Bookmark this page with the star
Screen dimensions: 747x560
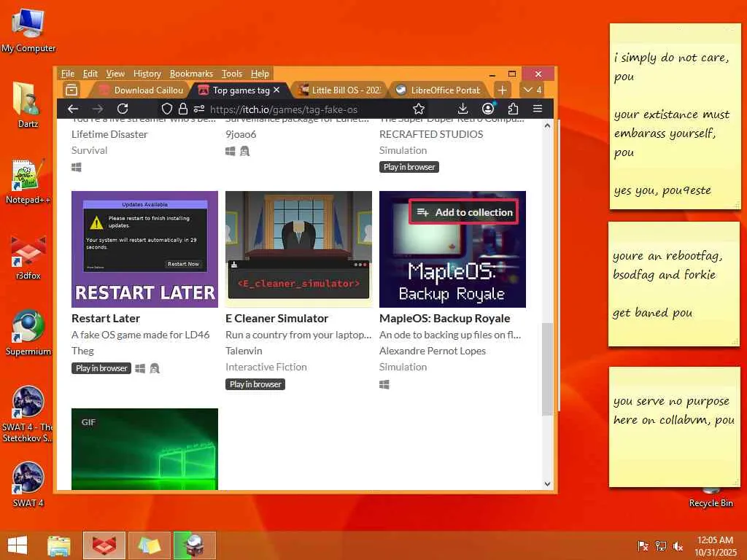click(x=419, y=109)
